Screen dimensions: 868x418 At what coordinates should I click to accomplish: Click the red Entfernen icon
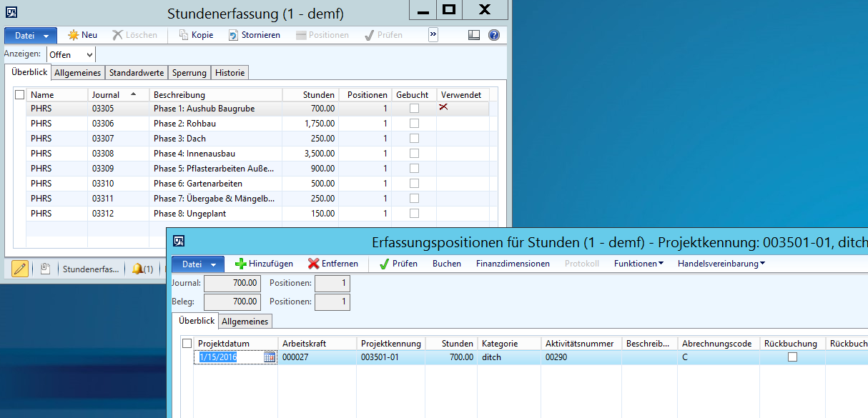click(x=313, y=264)
